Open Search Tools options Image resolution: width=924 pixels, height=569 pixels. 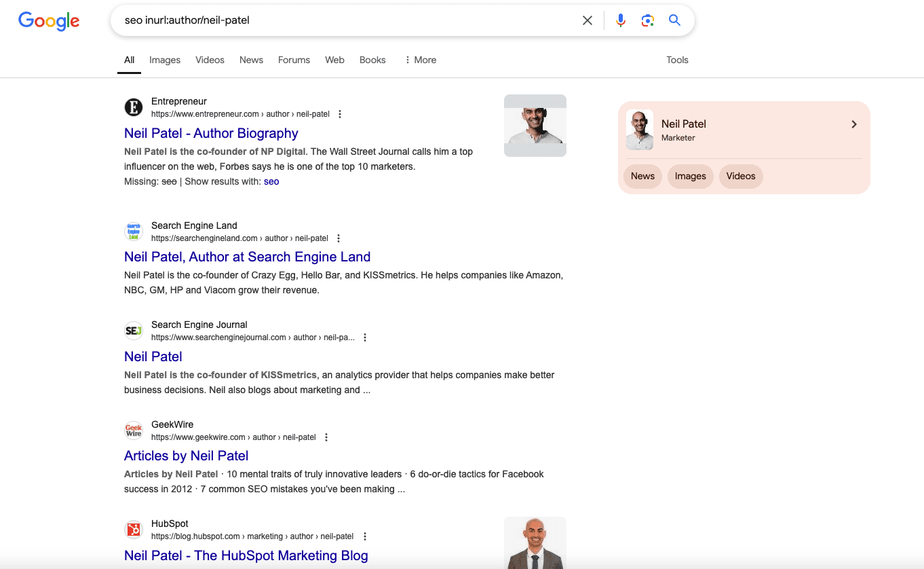pos(677,60)
